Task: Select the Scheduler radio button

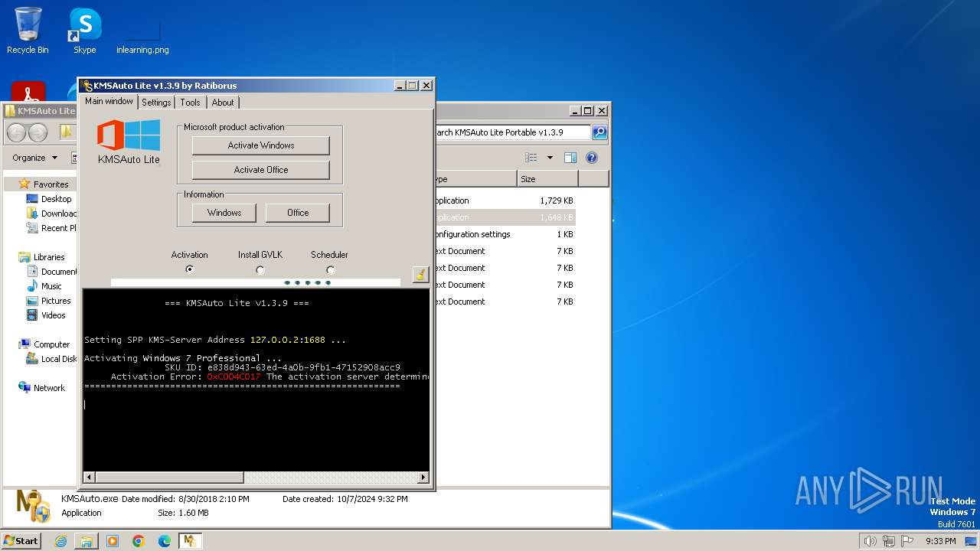Action: click(330, 269)
